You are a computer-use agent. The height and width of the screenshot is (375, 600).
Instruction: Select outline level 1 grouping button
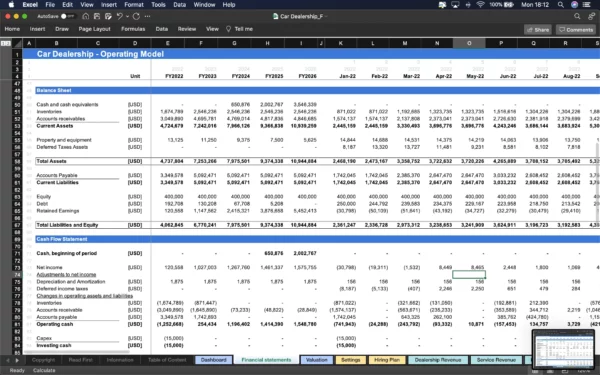coord(3,43)
